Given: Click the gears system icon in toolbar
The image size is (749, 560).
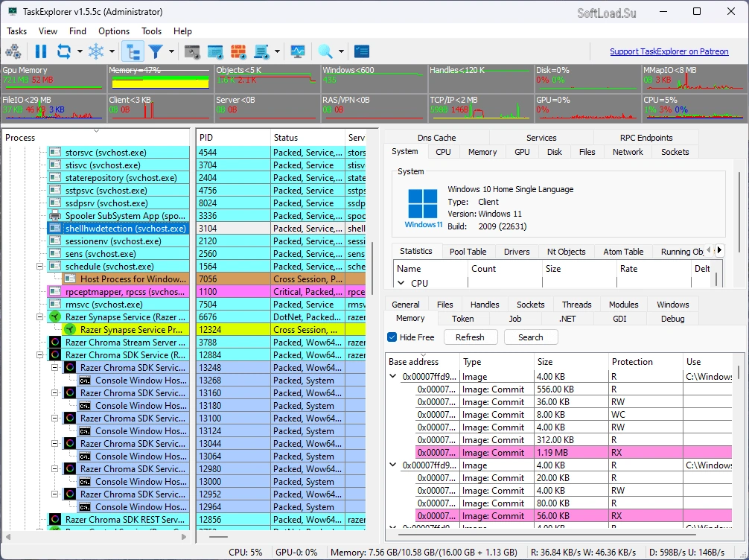Looking at the screenshot, I should click(13, 51).
